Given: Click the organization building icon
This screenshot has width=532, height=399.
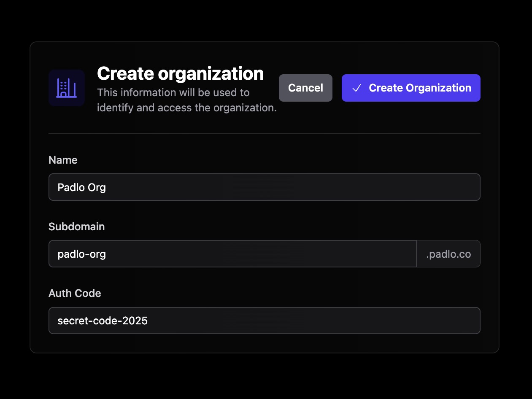Looking at the screenshot, I should click(67, 88).
